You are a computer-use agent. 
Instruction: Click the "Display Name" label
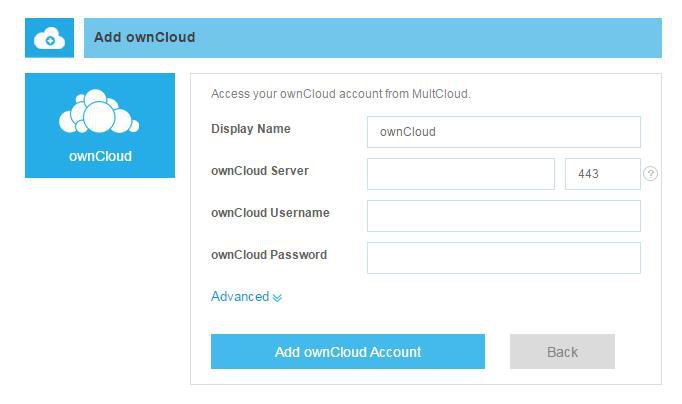click(251, 129)
